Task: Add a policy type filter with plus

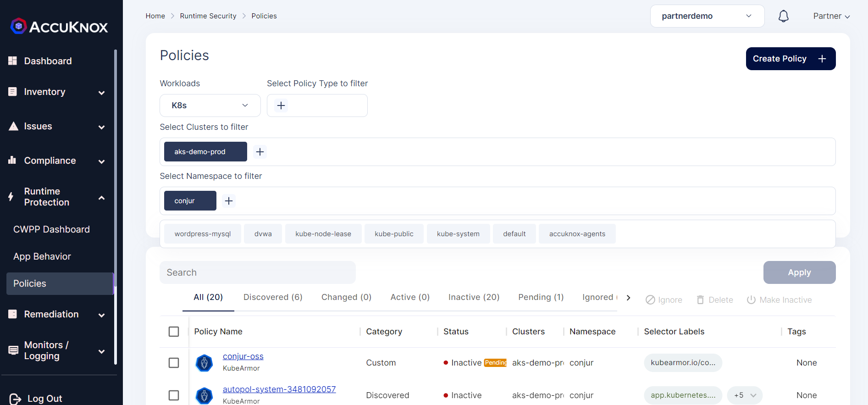Action: (x=281, y=105)
